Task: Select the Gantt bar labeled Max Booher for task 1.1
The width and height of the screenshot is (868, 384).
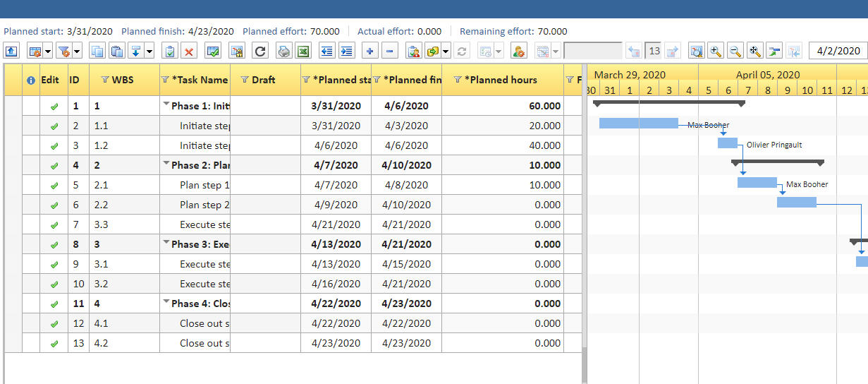Action: coord(639,124)
